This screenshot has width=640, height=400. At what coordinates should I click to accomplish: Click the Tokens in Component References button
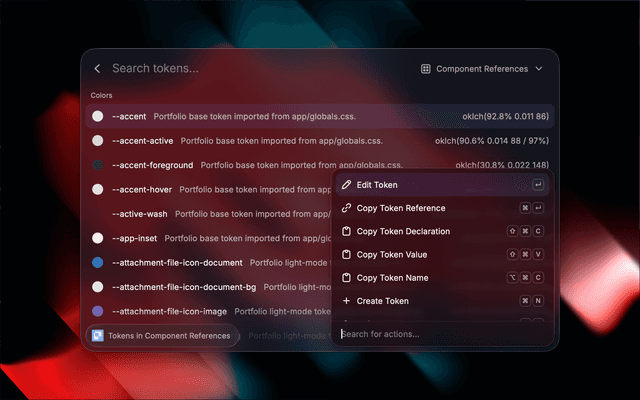[162, 336]
